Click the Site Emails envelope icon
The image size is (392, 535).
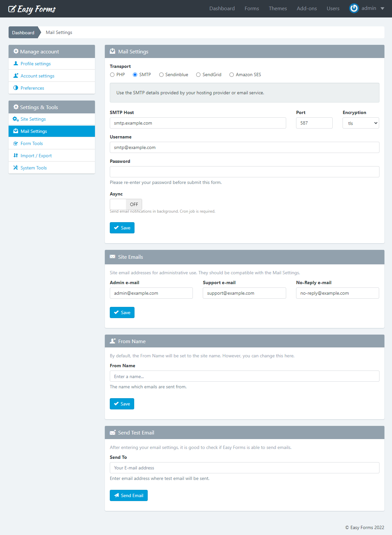tap(112, 257)
